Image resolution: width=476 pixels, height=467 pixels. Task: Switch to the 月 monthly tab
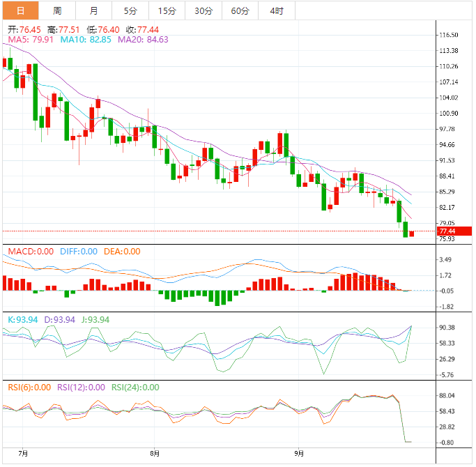[94, 11]
